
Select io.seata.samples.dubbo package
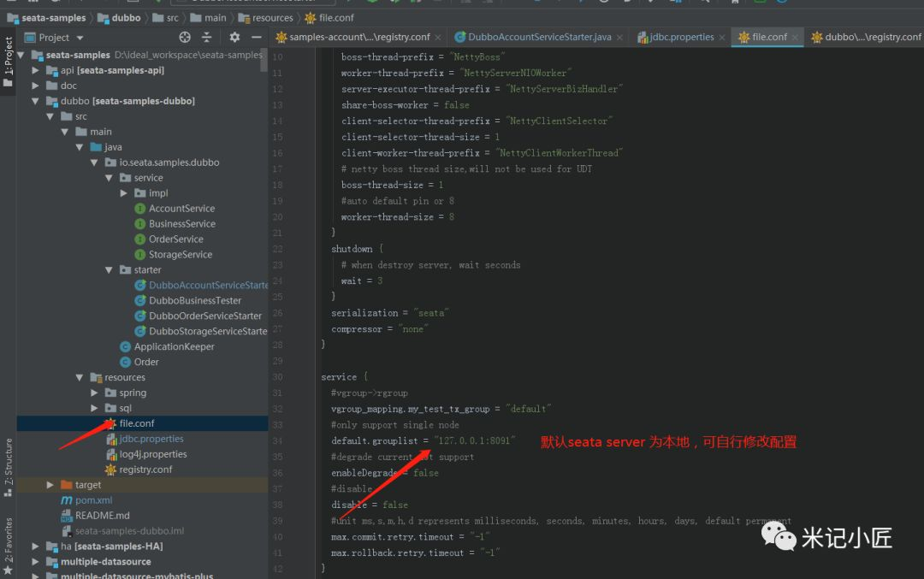point(169,162)
